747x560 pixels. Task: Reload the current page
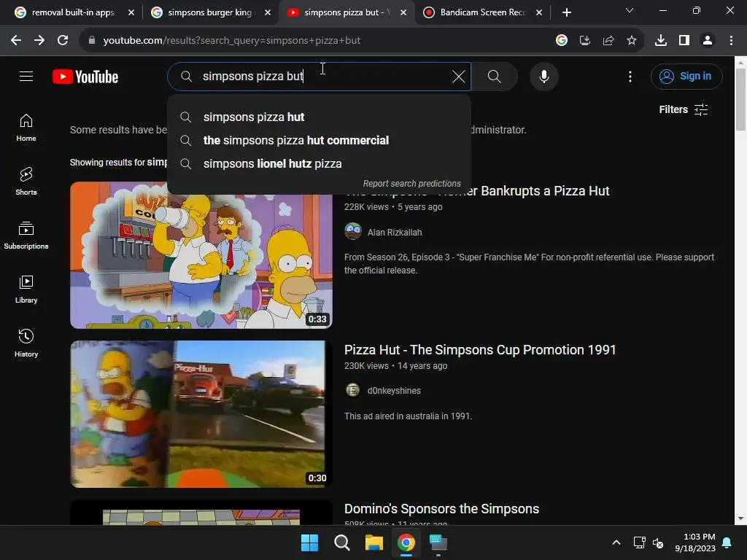pyautogui.click(x=63, y=41)
